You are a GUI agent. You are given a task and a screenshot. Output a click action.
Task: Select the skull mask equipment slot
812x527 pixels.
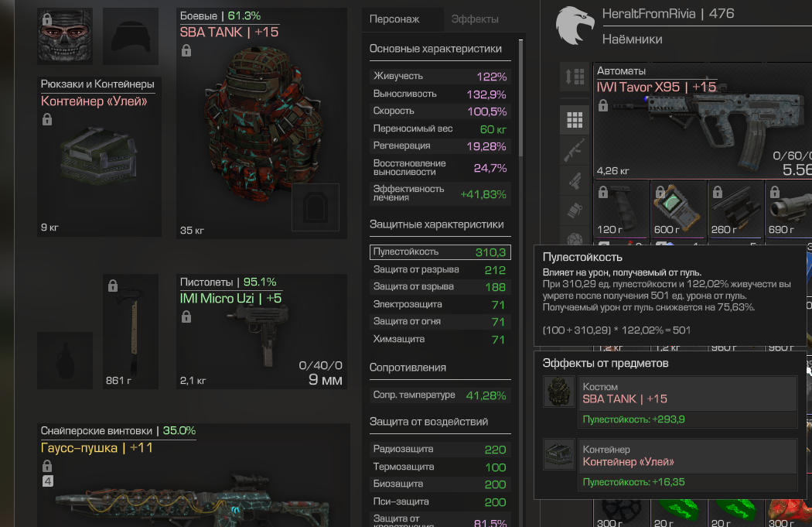65,36
